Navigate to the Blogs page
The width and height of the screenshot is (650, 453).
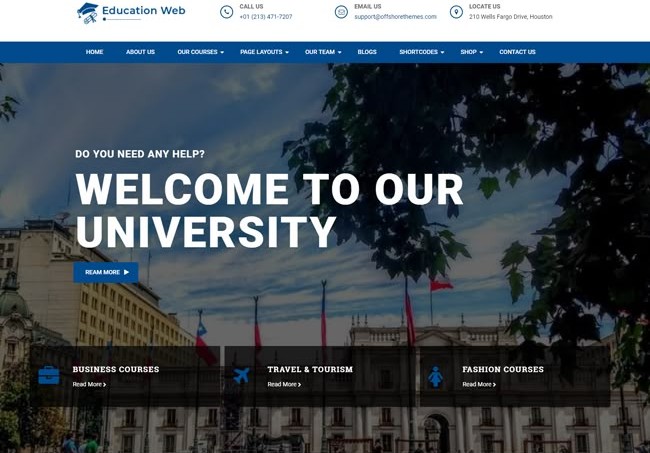(x=367, y=52)
